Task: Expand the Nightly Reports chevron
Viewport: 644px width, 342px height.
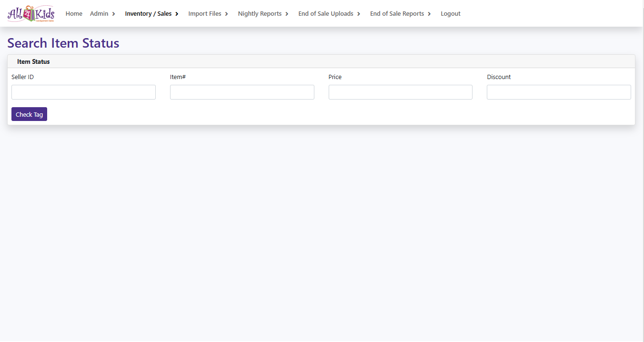Action: (287, 14)
